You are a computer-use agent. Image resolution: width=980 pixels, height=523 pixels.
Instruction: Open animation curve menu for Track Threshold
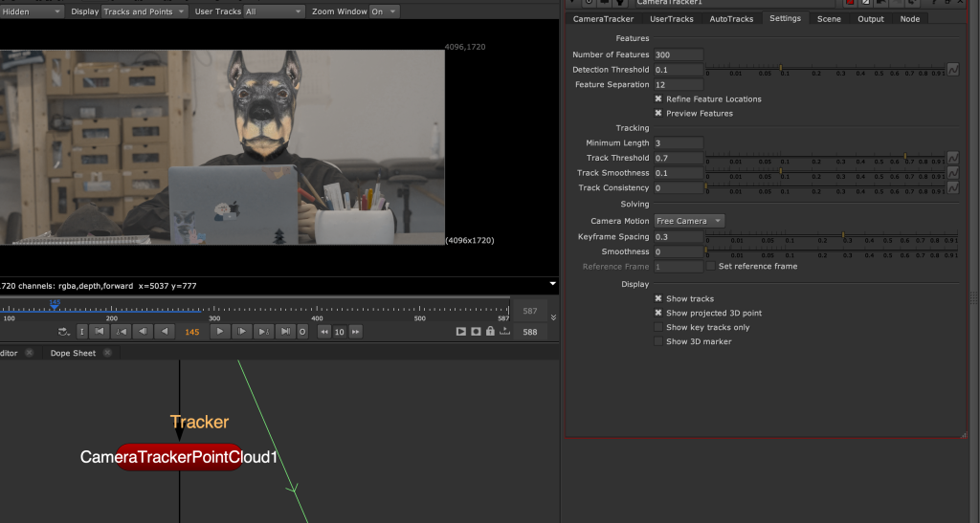click(x=953, y=158)
